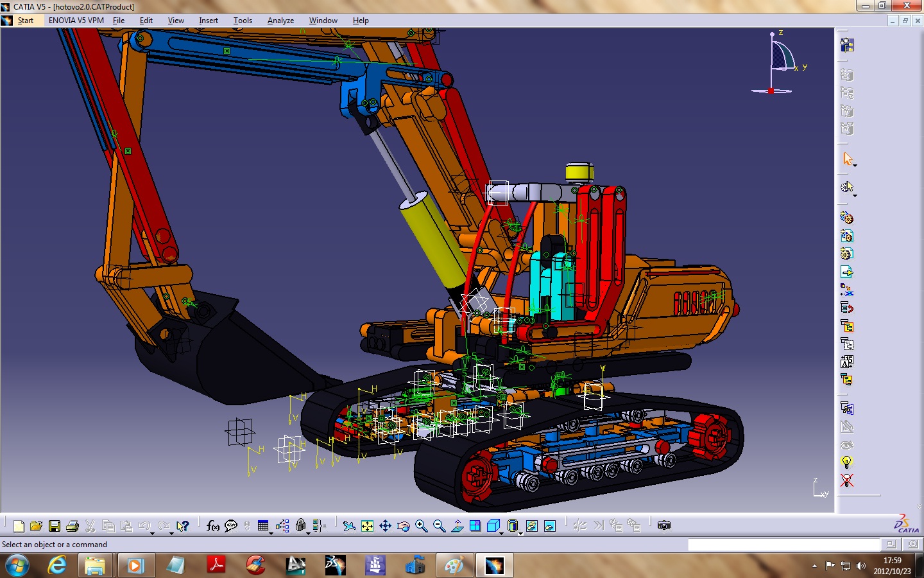
Task: Click the Zoom Out magnifier
Action: (x=439, y=526)
